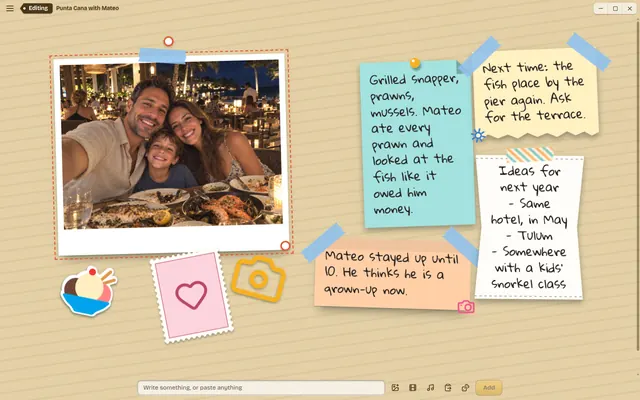Image resolution: width=640 pixels, height=400 pixels.
Task: Select the family dinner polaroid photo
Action: point(172,154)
